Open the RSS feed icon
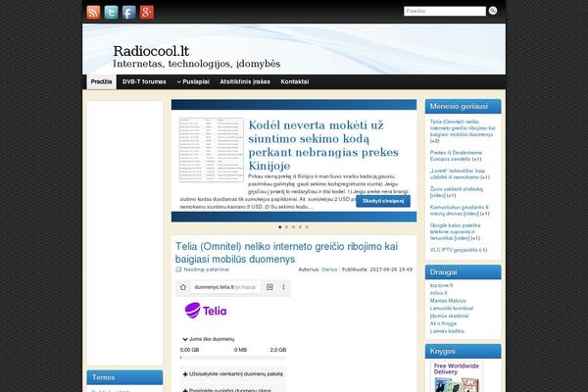Image resolution: width=588 pixels, height=392 pixels. (93, 13)
